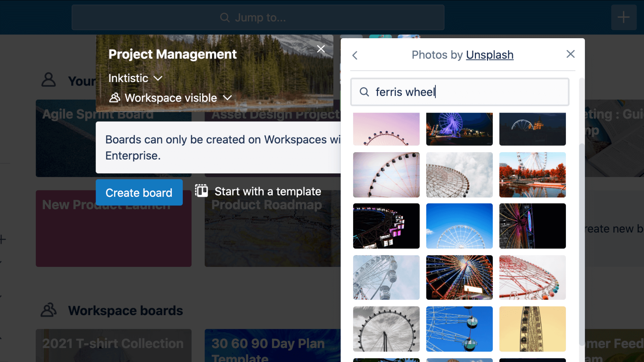Click the user profile icon on left
This screenshot has height=362, width=644.
(49, 79)
